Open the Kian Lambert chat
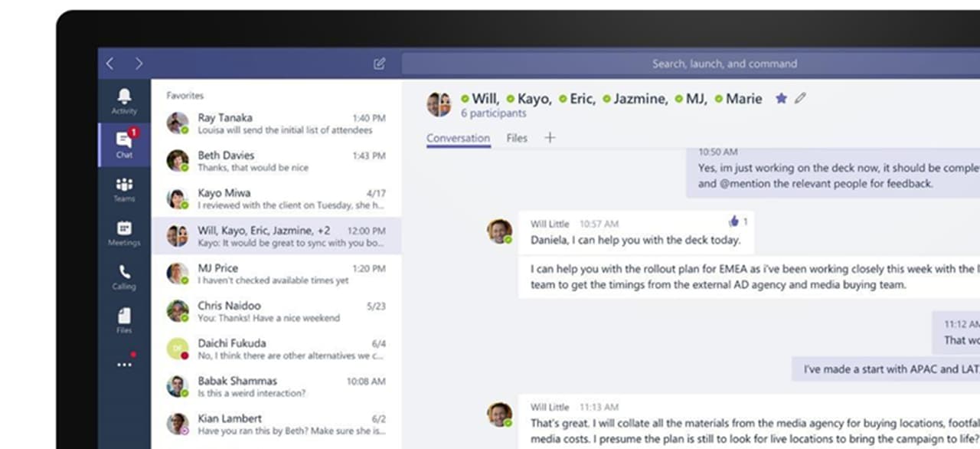The image size is (980, 449). (x=276, y=424)
